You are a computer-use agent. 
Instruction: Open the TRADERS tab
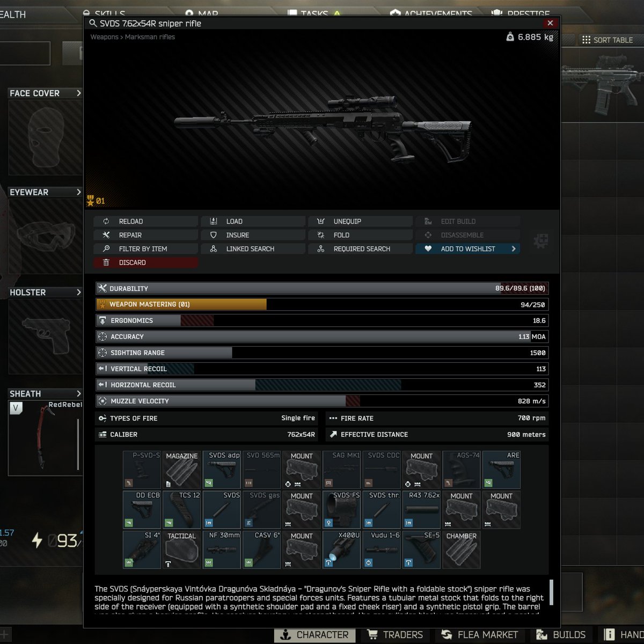(x=396, y=635)
